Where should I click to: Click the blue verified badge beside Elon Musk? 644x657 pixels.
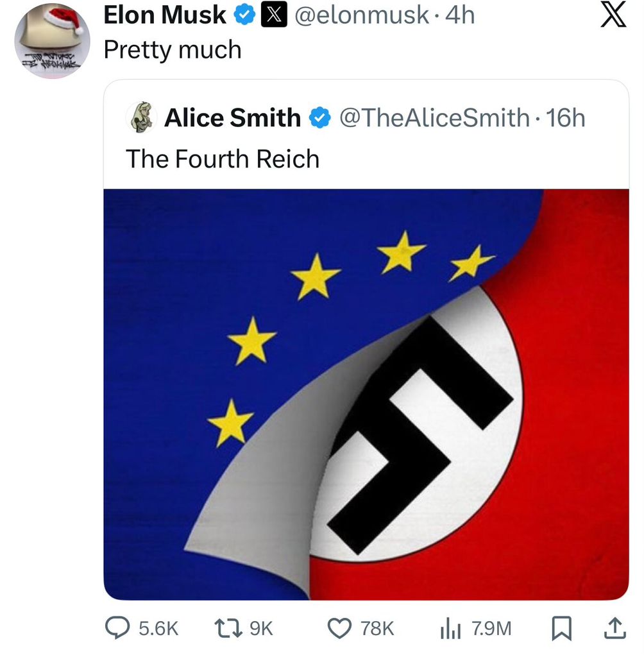click(244, 15)
